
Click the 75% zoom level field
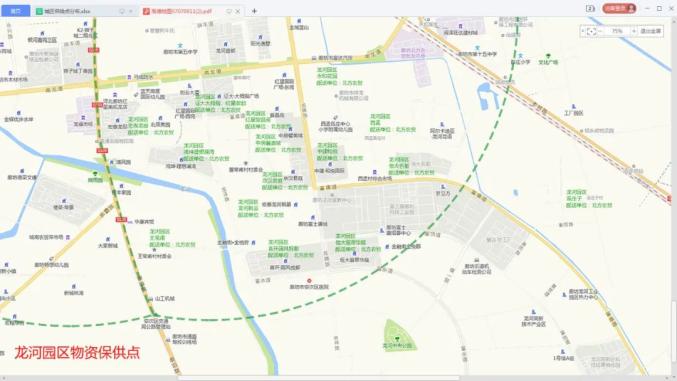tap(617, 31)
